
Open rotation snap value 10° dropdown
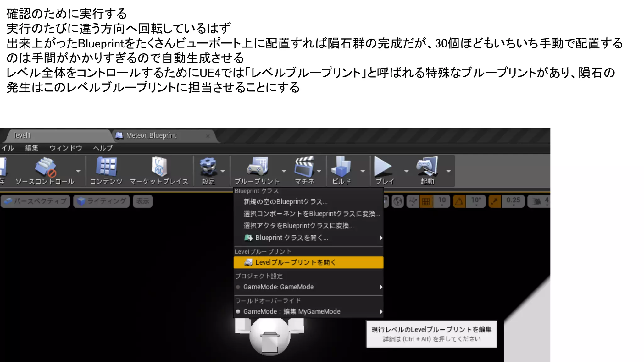pyautogui.click(x=476, y=201)
